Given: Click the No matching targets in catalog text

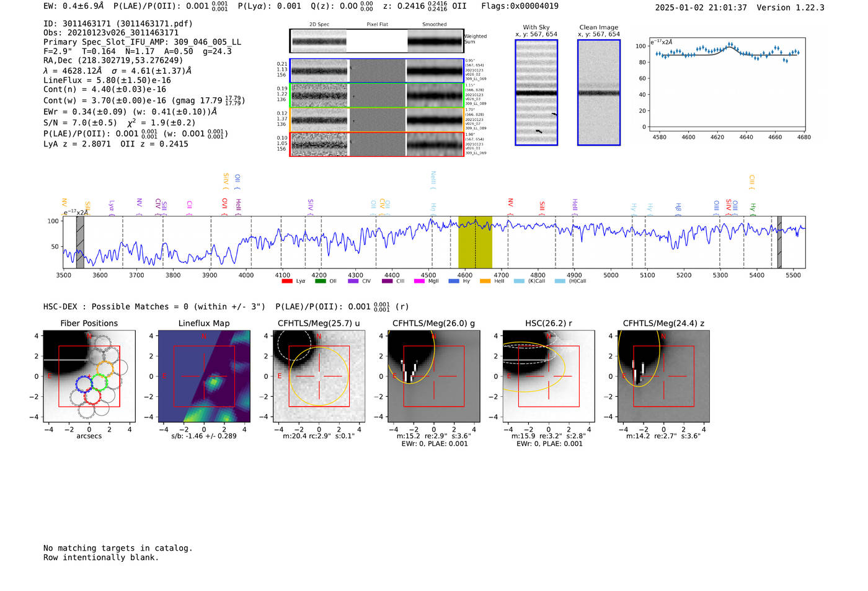Looking at the screenshot, I should tap(118, 548).
